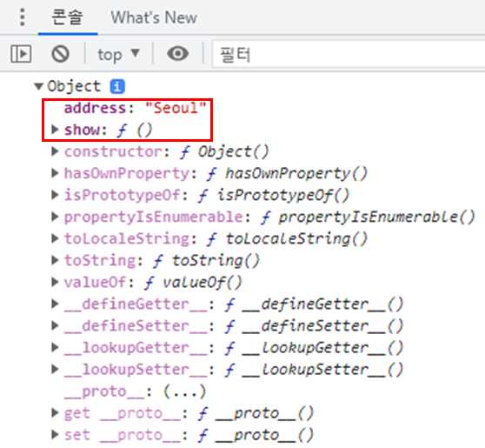This screenshot has height=448, width=485.
Task: Expand the __defineGetter__ entry
Action: tap(55, 304)
